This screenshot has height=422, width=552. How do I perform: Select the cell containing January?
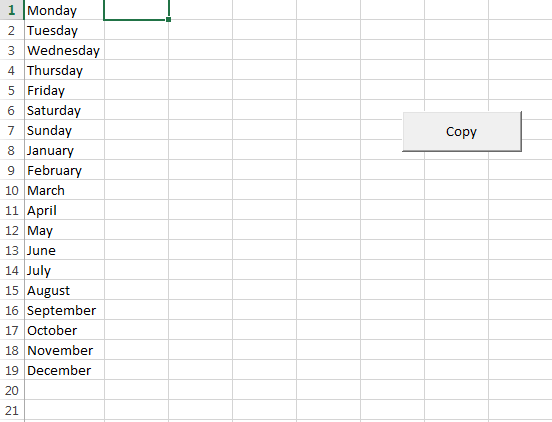tap(64, 150)
